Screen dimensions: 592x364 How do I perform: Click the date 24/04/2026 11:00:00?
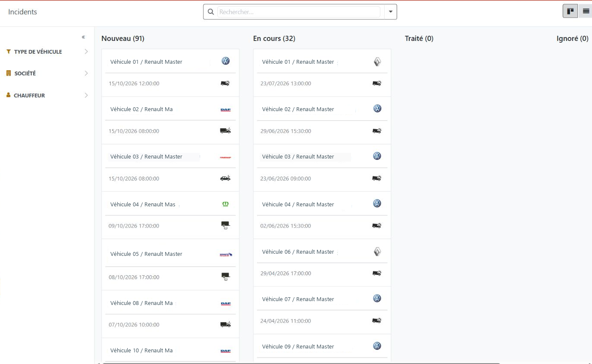pyautogui.click(x=285, y=321)
